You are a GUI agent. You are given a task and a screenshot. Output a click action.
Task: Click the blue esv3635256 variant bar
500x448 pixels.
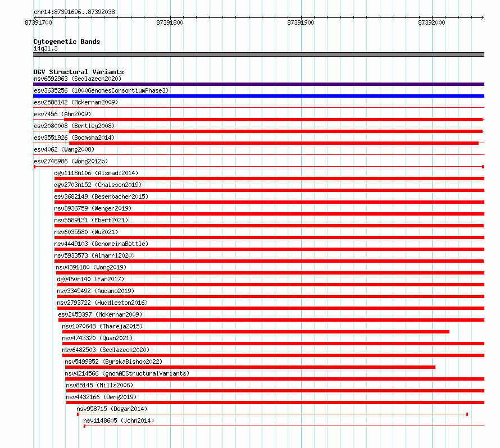(258, 96)
